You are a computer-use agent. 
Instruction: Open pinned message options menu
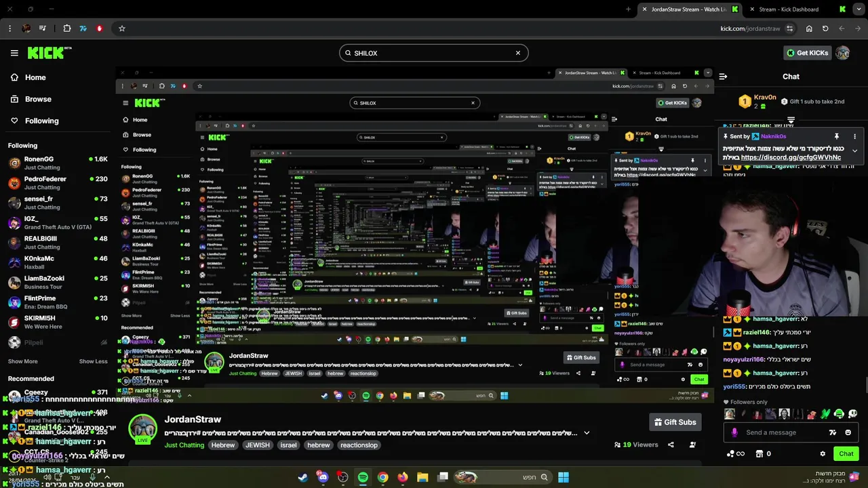854,136
